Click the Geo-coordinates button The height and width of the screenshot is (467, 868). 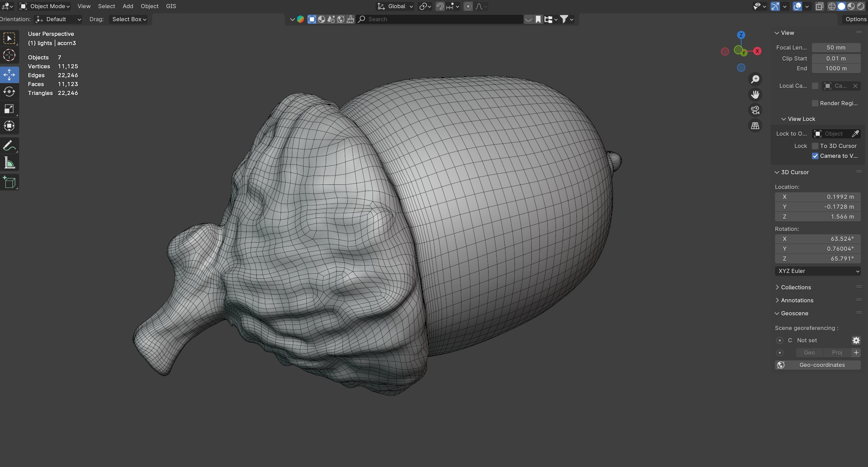click(817, 365)
